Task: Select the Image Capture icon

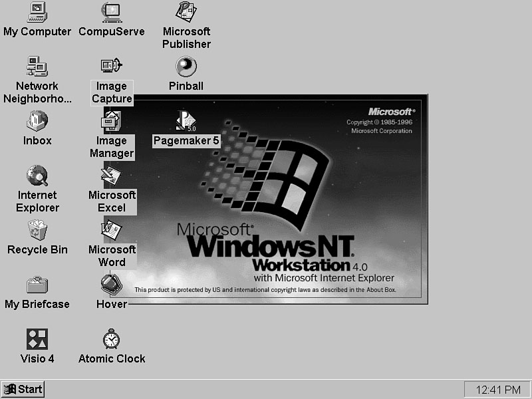Action: pyautogui.click(x=112, y=66)
